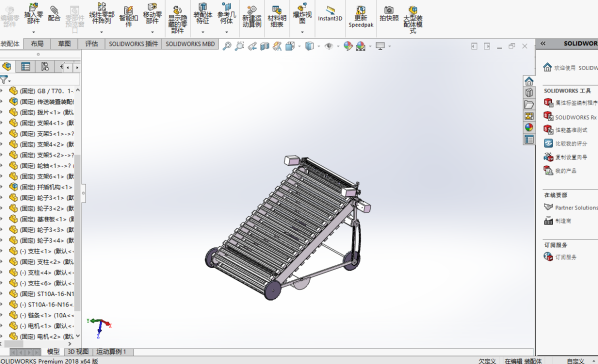This screenshot has width=598, height=364.
Task: Click Zoom to Area icon in view toolbar
Action: [x=239, y=46]
